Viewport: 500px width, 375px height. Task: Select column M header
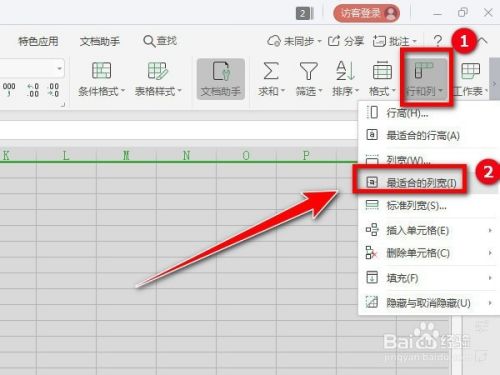click(x=126, y=155)
